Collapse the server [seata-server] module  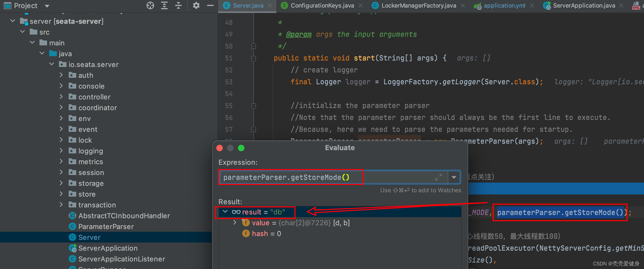[13, 21]
